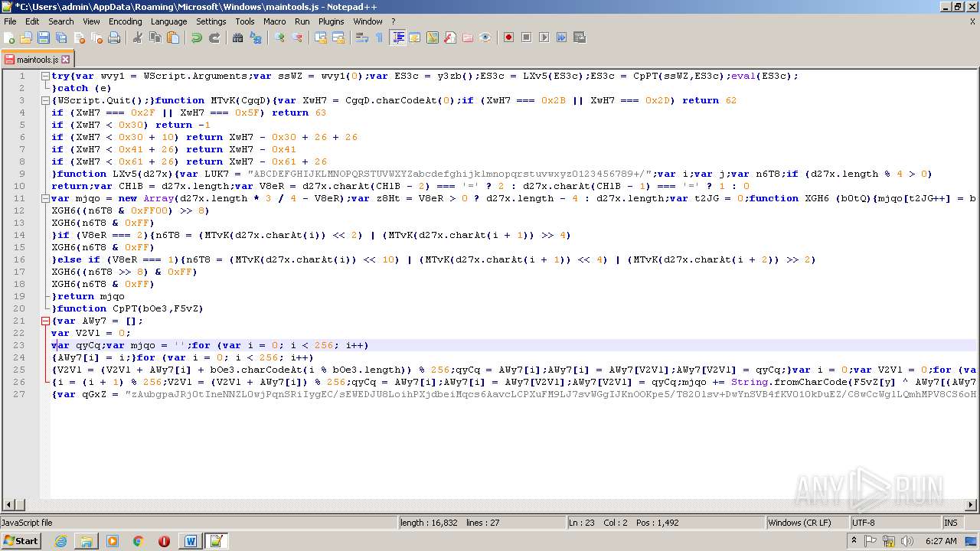Open the Window menu
This screenshot has width=980, height=551.
pyautogui.click(x=367, y=21)
